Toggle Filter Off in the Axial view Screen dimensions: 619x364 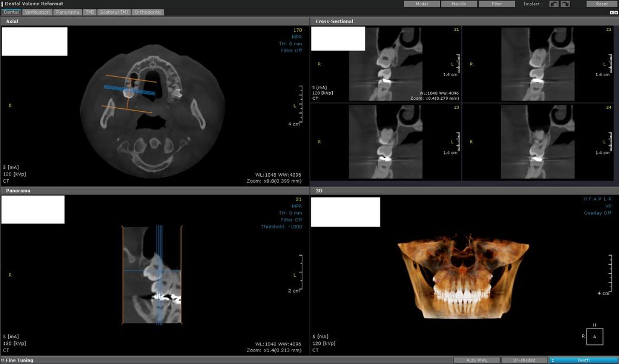(x=291, y=51)
